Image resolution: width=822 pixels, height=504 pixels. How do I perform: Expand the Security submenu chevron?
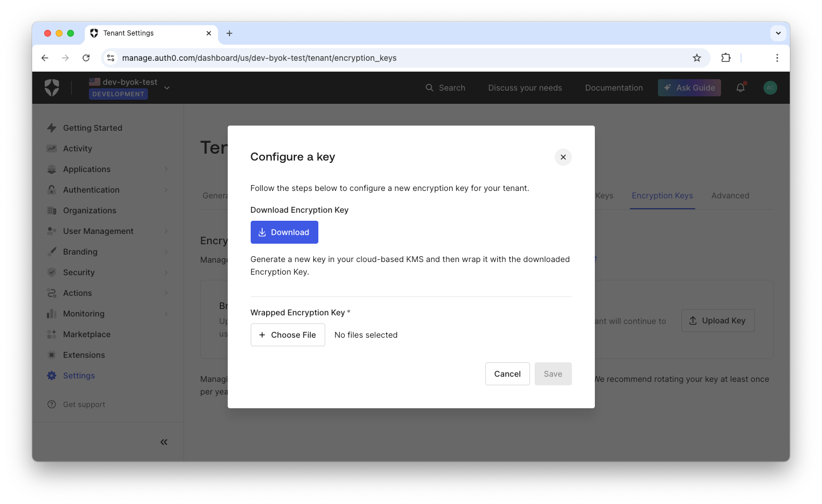[x=166, y=272]
